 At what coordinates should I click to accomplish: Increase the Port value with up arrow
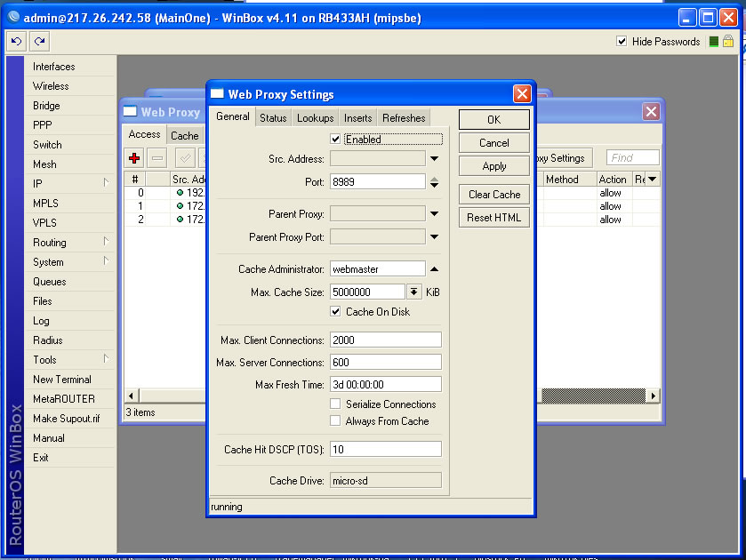[x=435, y=179]
